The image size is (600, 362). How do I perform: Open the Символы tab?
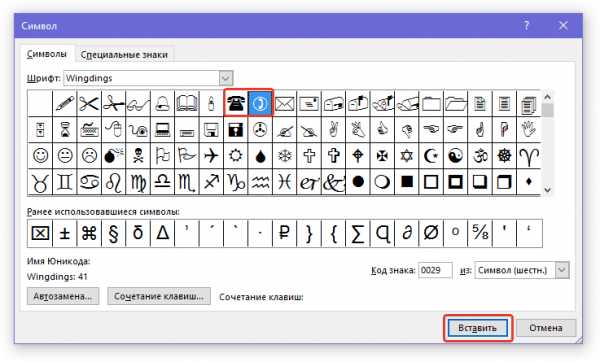pyautogui.click(x=47, y=54)
